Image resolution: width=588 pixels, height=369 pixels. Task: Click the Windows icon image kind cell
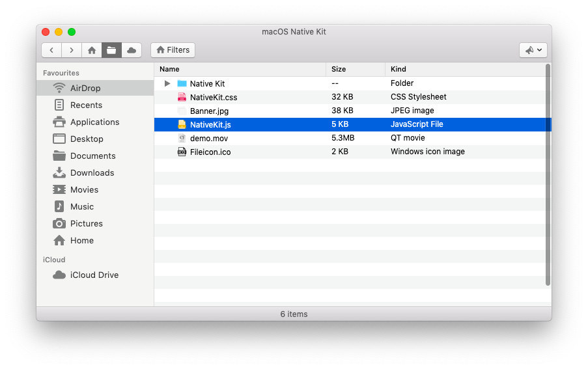point(428,152)
